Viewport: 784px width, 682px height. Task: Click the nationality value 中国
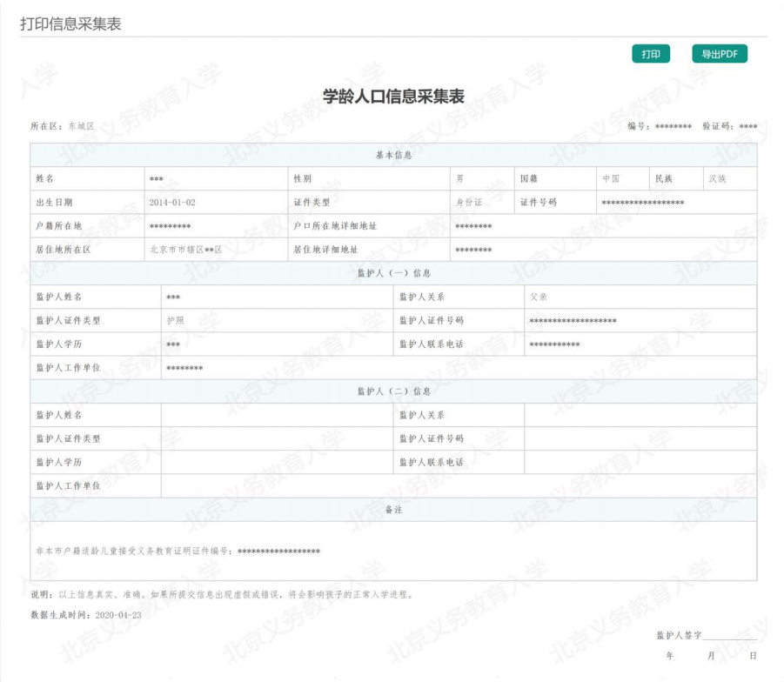pos(611,179)
